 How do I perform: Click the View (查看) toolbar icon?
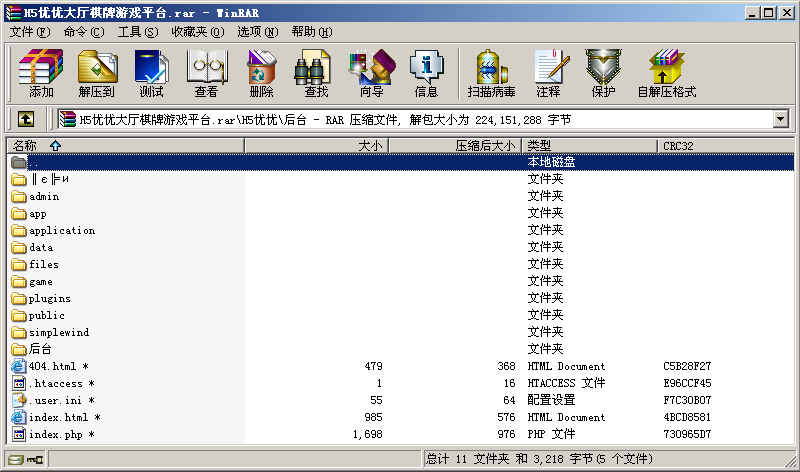coord(206,73)
